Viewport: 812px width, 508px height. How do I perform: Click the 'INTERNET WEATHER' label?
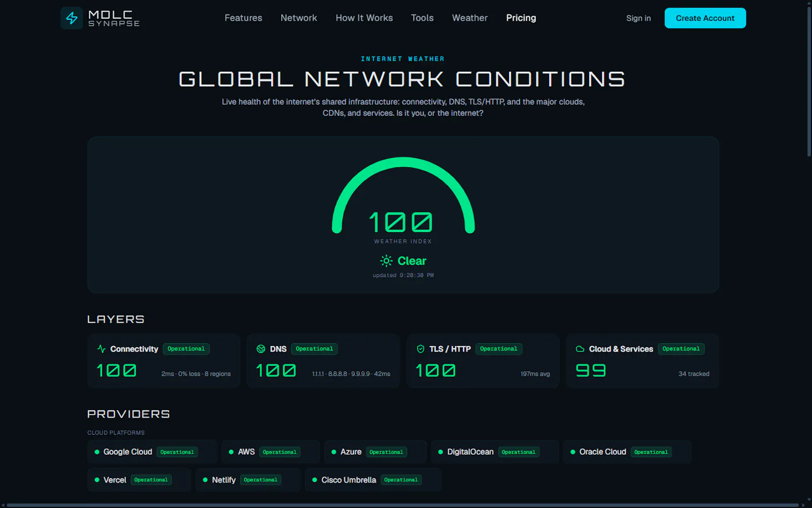(403, 59)
